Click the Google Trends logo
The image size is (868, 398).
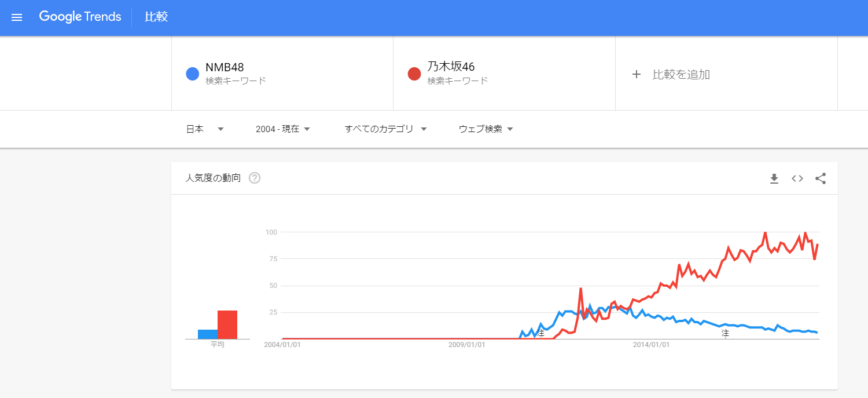(80, 17)
